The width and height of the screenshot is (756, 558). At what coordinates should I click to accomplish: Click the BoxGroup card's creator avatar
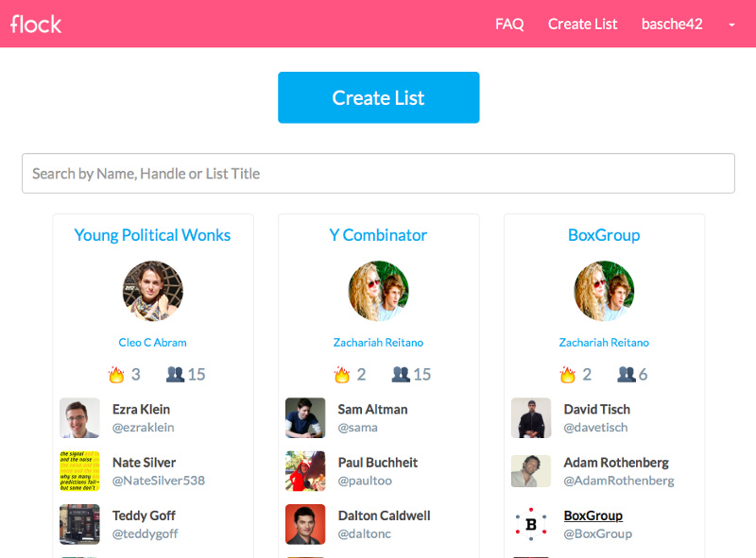pyautogui.click(x=604, y=291)
